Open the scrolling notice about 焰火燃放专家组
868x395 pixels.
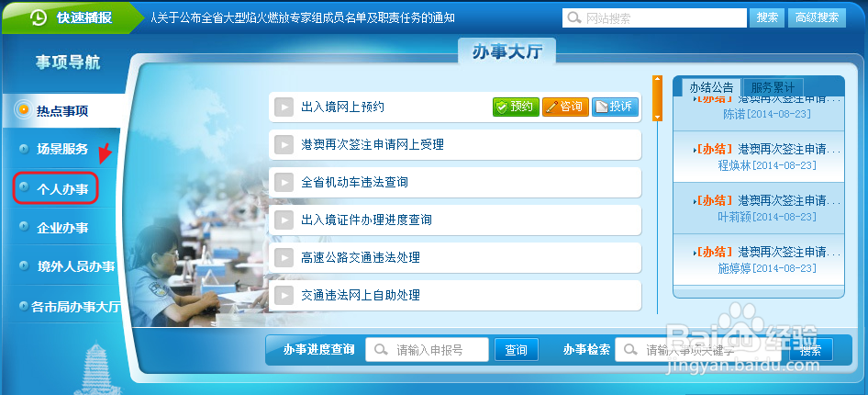click(303, 17)
